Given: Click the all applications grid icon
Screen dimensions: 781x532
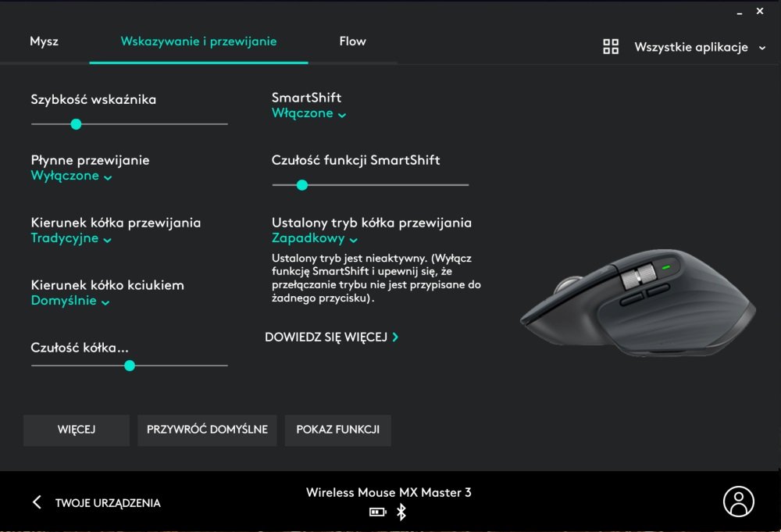Looking at the screenshot, I should pyautogui.click(x=611, y=47).
